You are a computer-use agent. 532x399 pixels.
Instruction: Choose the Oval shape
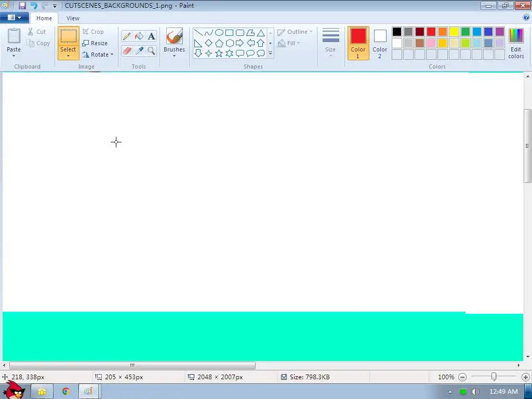219,33
